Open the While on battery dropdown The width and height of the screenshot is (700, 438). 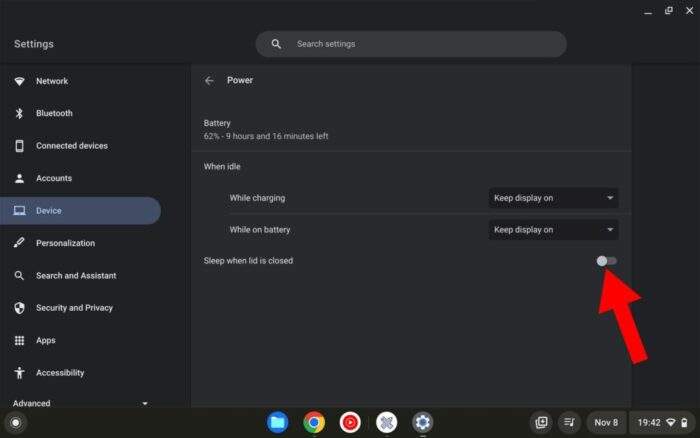[554, 230]
